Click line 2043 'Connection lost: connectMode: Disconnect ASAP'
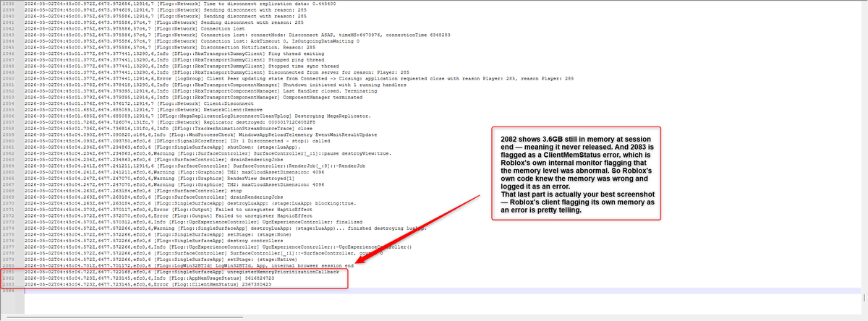Screen dimensions: 868x321 tap(237, 35)
